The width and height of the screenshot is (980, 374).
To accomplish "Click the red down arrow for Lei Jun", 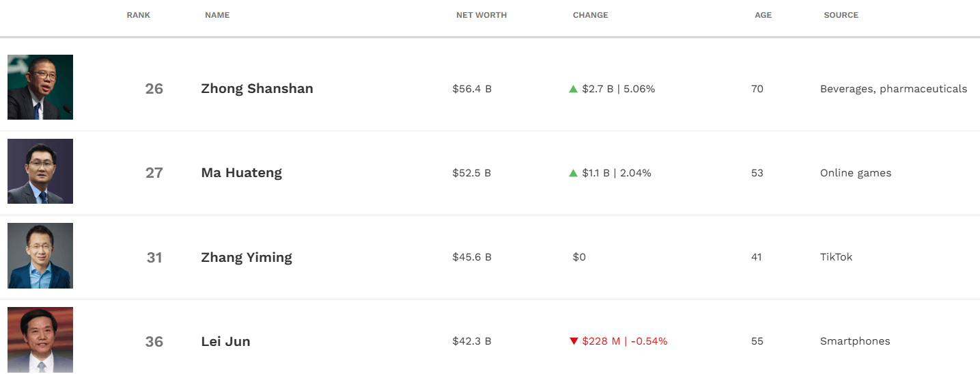I will 574,341.
